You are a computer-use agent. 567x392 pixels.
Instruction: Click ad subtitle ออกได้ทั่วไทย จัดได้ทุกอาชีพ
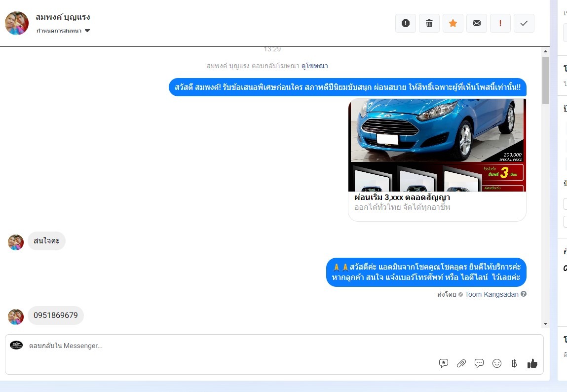pos(403,207)
